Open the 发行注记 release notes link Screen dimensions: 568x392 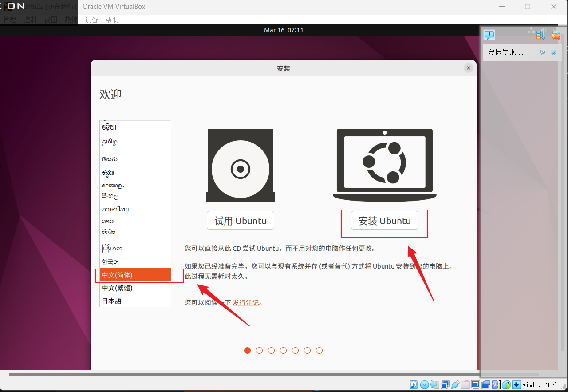pos(246,303)
